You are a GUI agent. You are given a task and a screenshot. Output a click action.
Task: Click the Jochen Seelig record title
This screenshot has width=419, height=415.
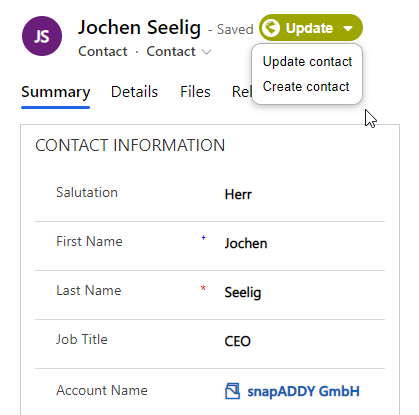[139, 28]
